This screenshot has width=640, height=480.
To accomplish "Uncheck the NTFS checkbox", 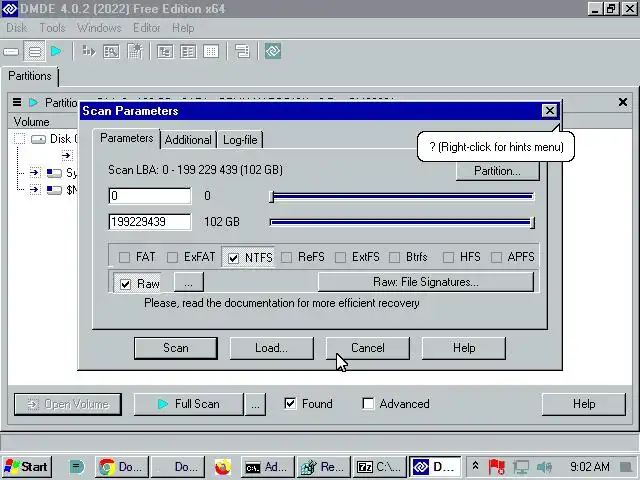I will click(x=233, y=258).
